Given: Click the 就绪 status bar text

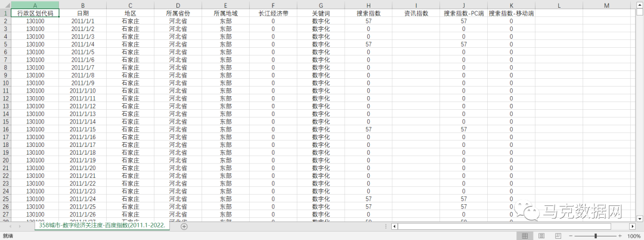Looking at the screenshot, I should pyautogui.click(x=8, y=236).
